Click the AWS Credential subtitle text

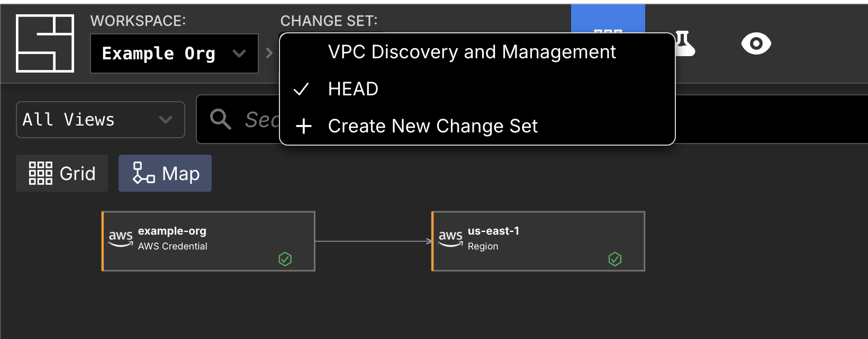coord(173,246)
